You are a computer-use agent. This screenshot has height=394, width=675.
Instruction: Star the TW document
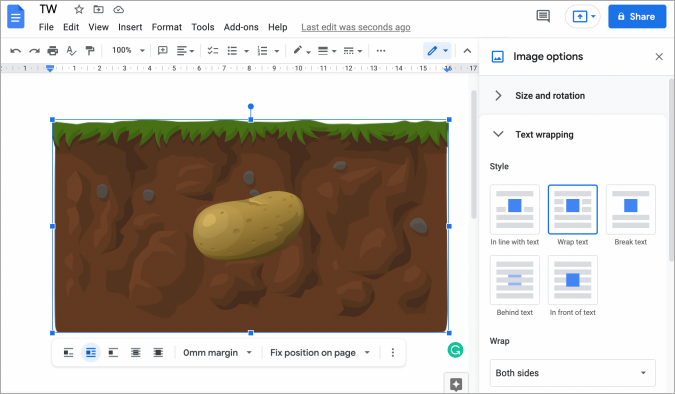pos(79,9)
